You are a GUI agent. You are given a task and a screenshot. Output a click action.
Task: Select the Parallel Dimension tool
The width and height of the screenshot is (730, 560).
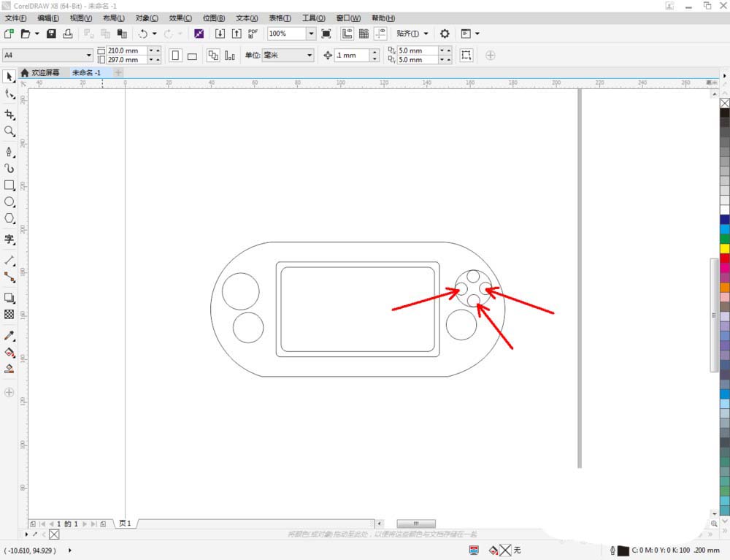(9, 260)
